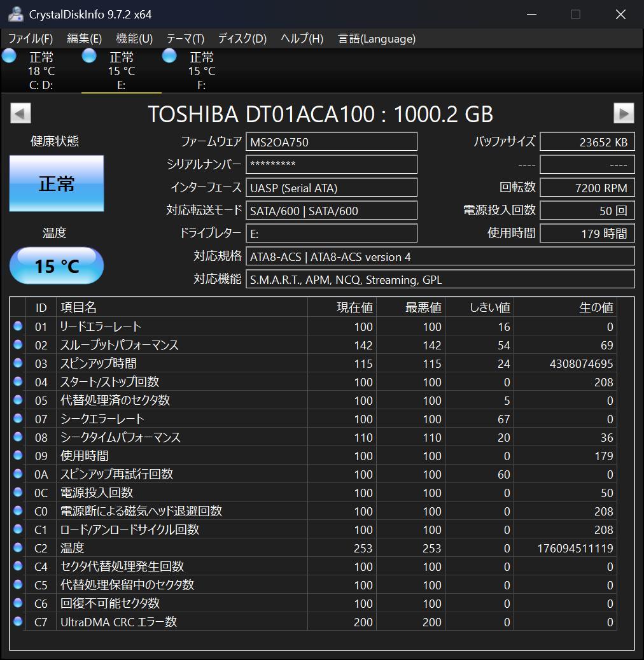This screenshot has height=660, width=644.
Task: Click the status dot beside UltraDMA CRC エラー数
Action: (x=17, y=622)
